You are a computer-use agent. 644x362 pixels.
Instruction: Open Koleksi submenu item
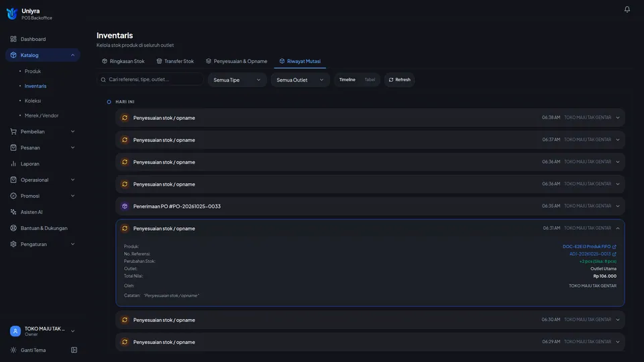[x=32, y=101]
